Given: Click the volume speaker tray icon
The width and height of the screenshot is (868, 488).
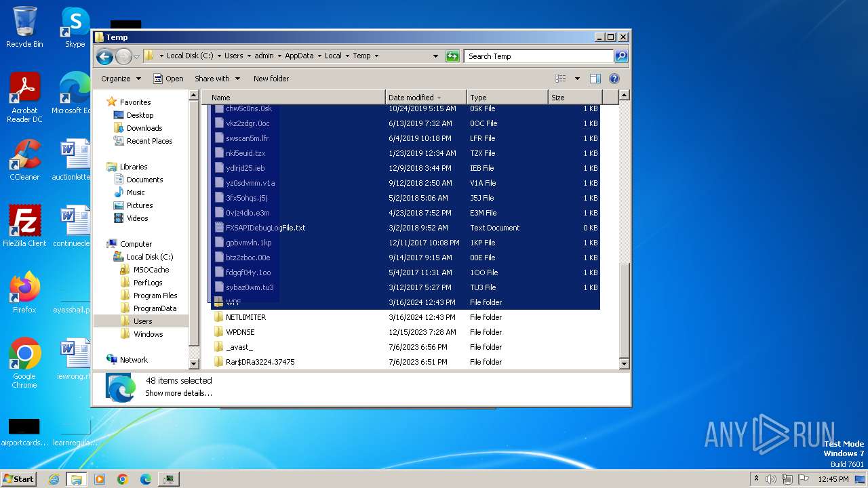Looking at the screenshot, I should (x=771, y=479).
